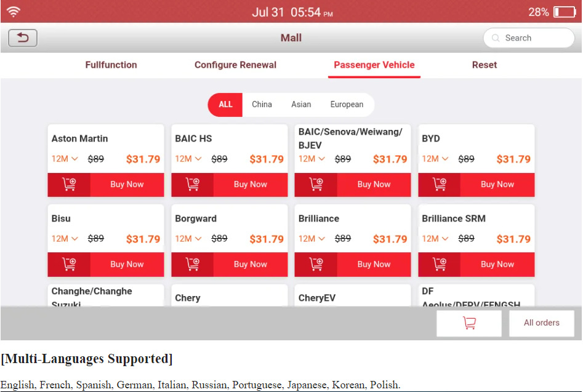Filter vehicles by European

[x=347, y=105]
